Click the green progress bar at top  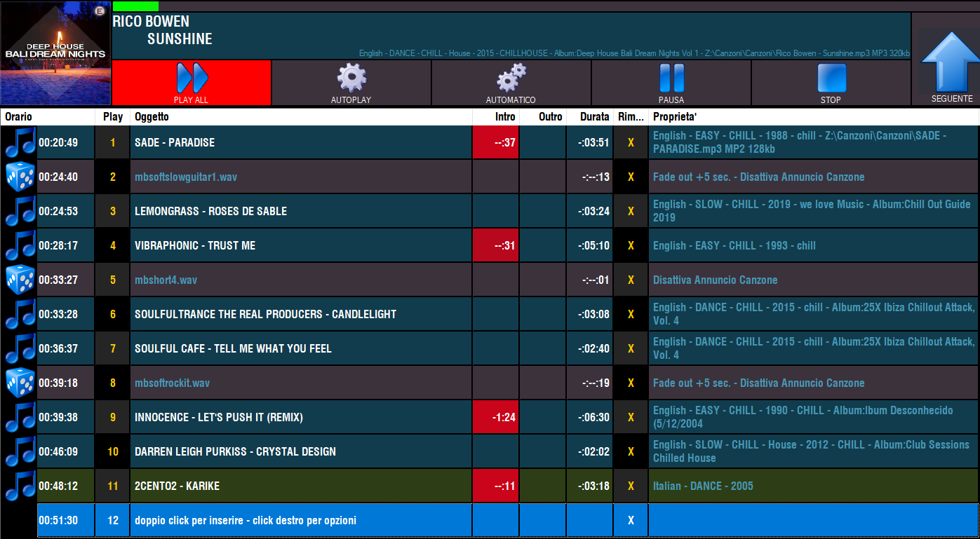click(x=135, y=6)
